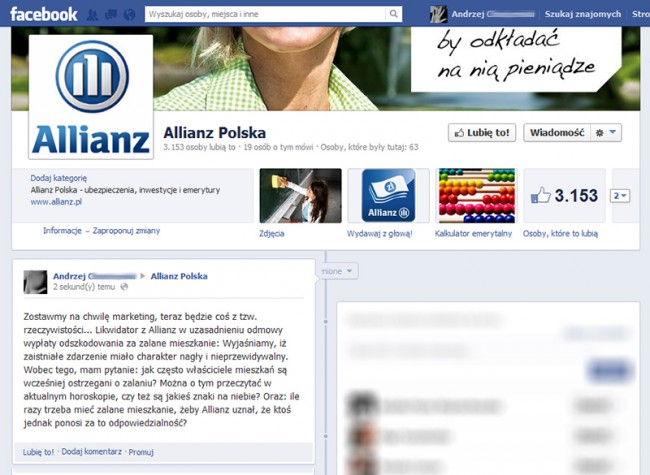Open the www.allianz.pl website link
Image resolution: width=650 pixels, height=475 pixels.
pos(56,202)
